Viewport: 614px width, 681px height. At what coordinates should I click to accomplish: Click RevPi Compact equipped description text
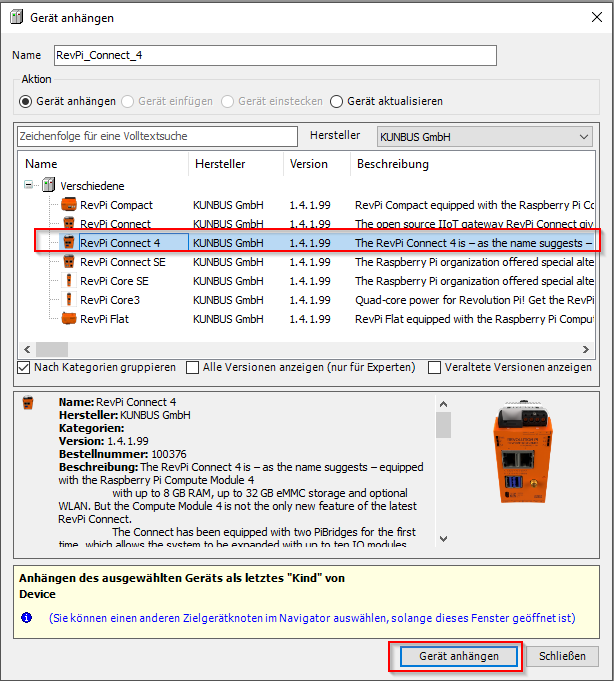[474, 205]
